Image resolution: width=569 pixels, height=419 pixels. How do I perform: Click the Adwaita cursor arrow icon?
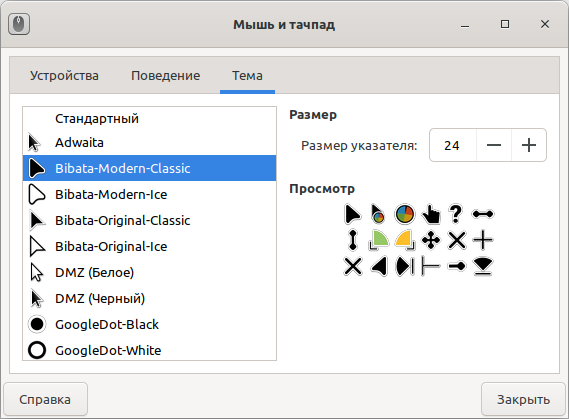(34, 143)
